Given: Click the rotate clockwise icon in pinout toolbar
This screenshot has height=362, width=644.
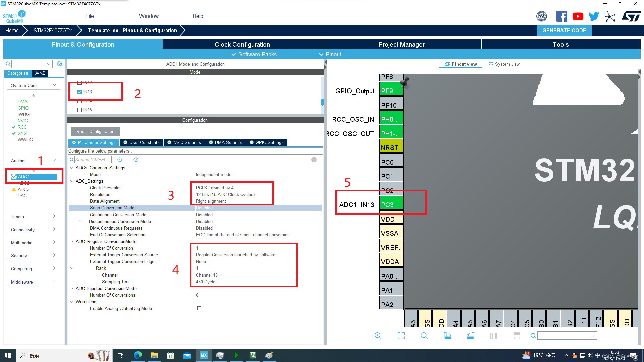Looking at the screenshot, I should pyautogui.click(x=447, y=336).
